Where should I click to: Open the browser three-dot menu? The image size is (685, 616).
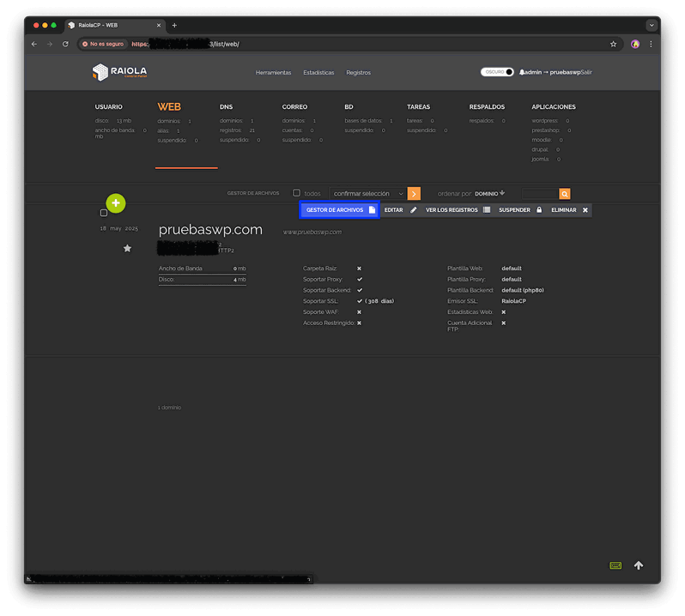pos(651,44)
